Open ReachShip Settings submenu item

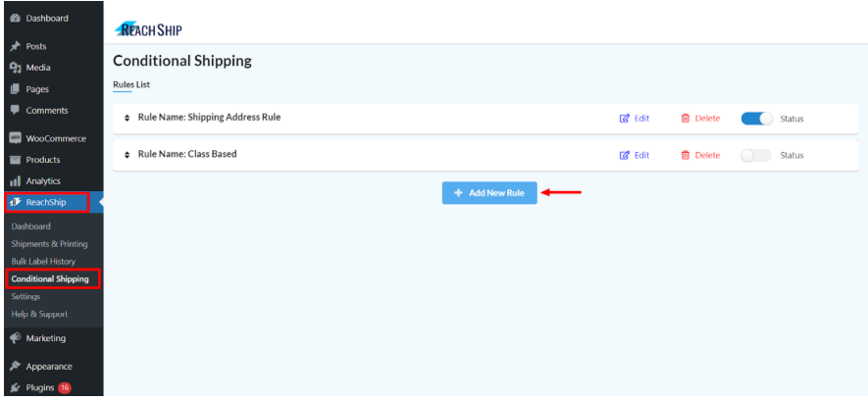point(26,296)
